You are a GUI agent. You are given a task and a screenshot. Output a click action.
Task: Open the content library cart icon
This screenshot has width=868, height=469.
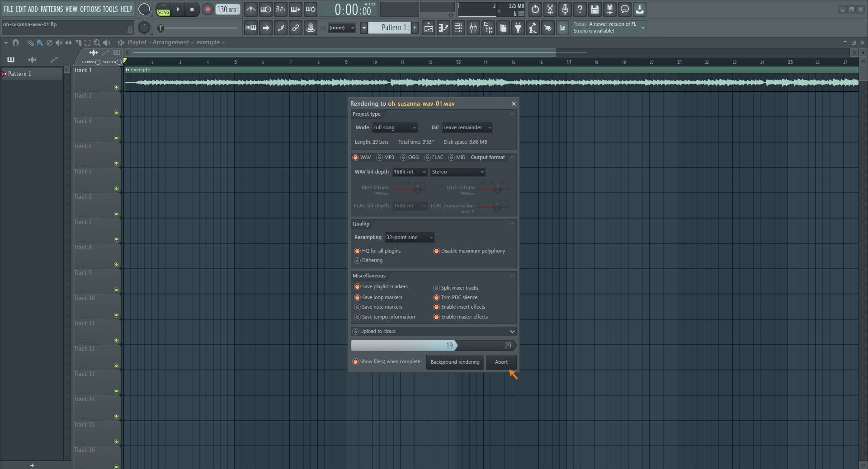[562, 28]
